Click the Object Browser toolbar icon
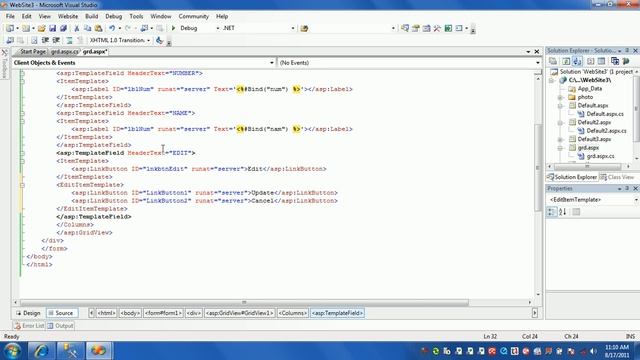This screenshot has height=360, width=640. [427, 28]
